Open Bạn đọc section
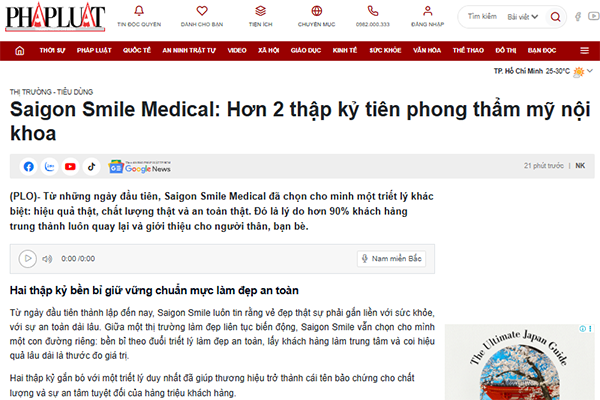600x400 pixels. (x=542, y=51)
